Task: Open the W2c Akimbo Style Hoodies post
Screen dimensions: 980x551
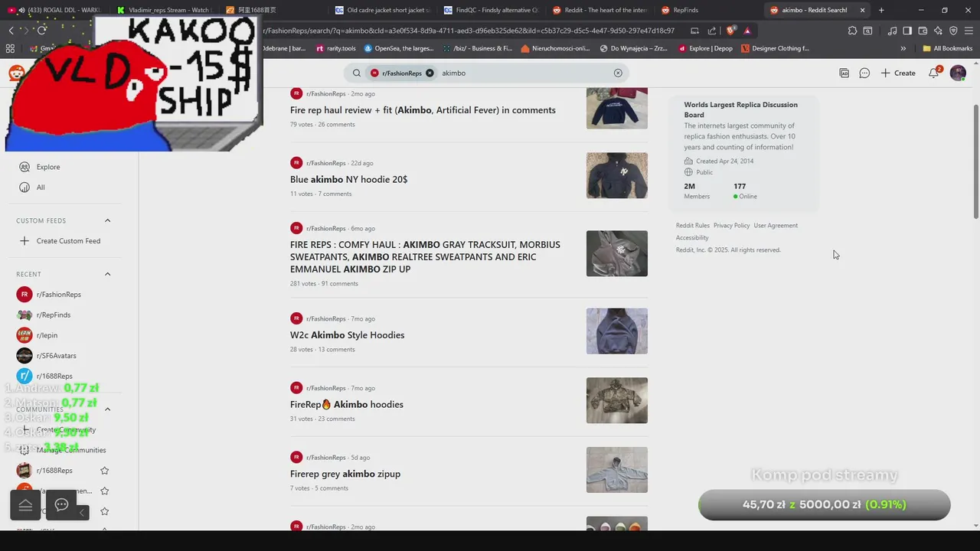Action: 347,335
